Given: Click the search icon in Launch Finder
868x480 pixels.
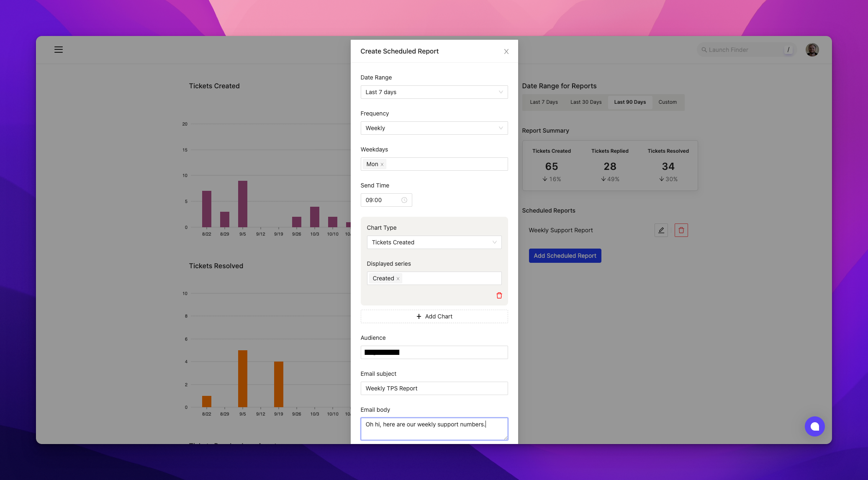Looking at the screenshot, I should (704, 50).
